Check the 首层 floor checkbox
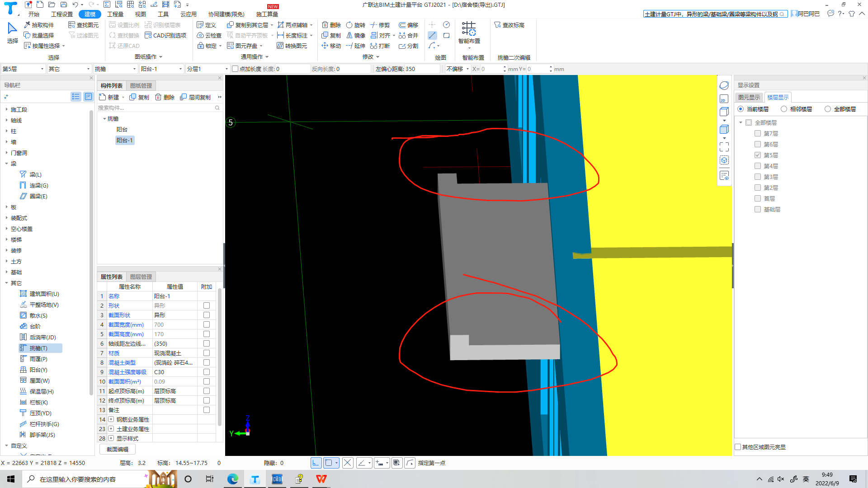 [x=758, y=198]
